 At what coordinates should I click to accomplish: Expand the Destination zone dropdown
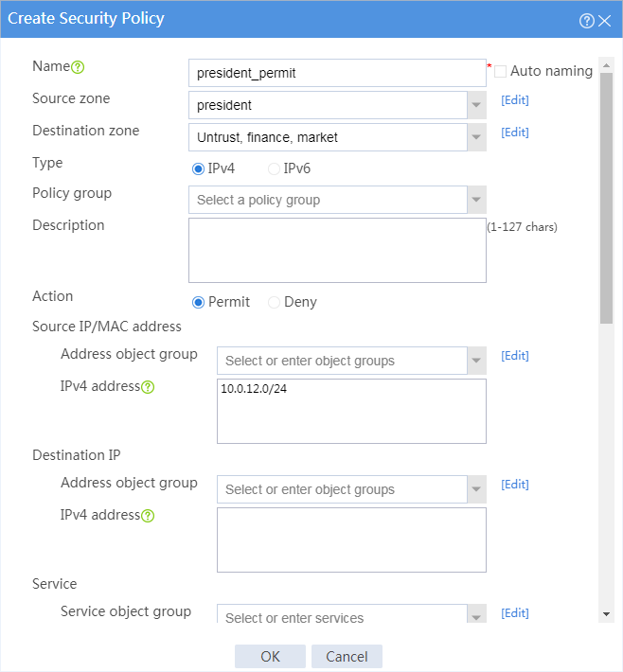[476, 137]
